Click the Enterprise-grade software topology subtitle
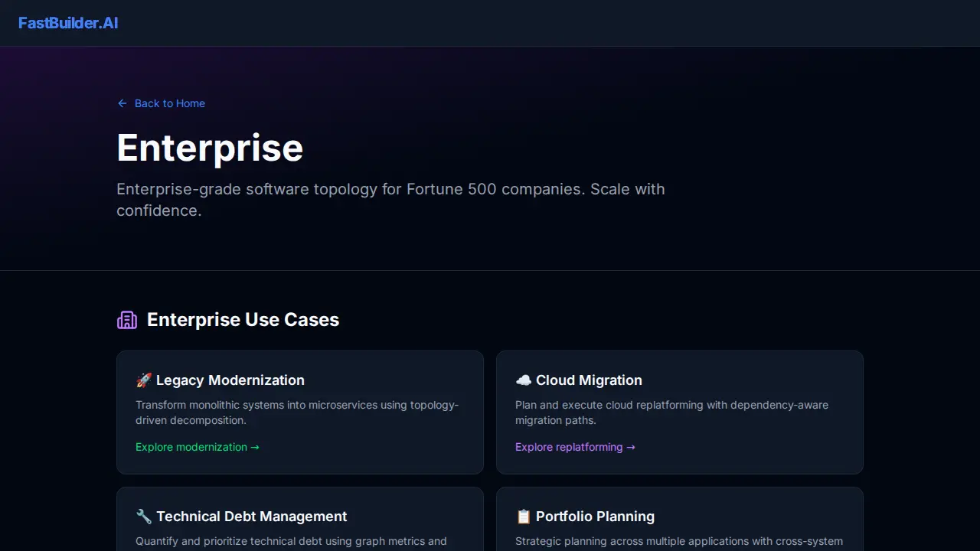This screenshot has width=980, height=551. click(x=390, y=200)
